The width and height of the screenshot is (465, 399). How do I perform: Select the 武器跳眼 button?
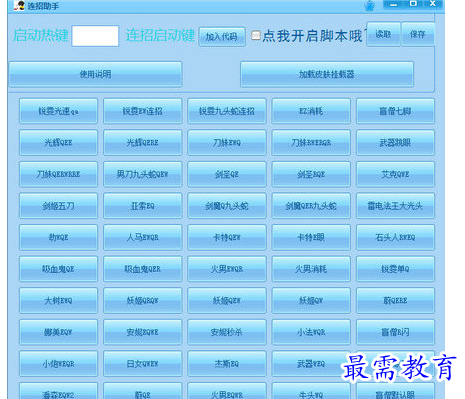coord(395,143)
